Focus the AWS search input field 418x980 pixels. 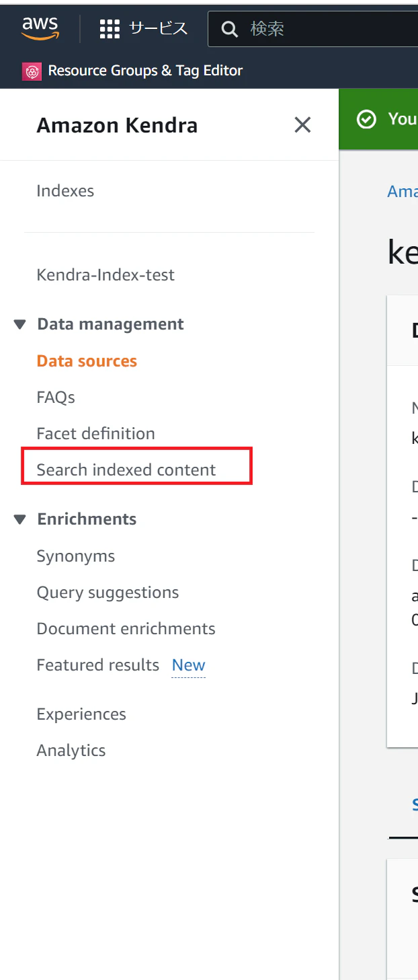[329, 29]
